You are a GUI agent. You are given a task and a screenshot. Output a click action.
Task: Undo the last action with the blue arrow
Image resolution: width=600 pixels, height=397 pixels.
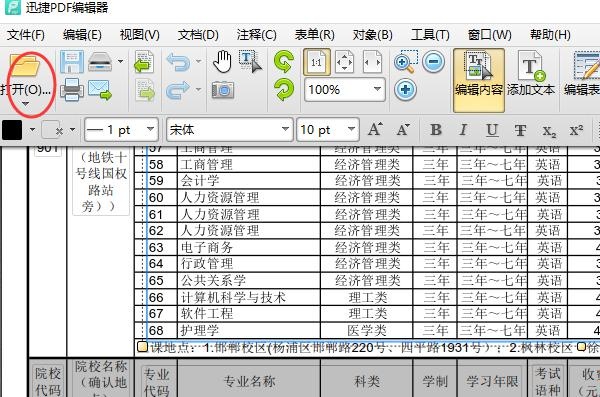(x=178, y=62)
